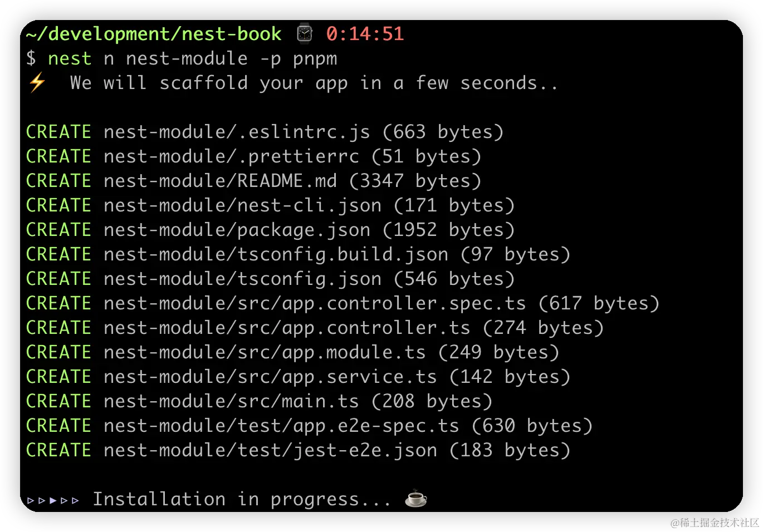Screen dimensions: 763x532
Task: Click the nest-module/src/main.ts path
Action: point(231,401)
